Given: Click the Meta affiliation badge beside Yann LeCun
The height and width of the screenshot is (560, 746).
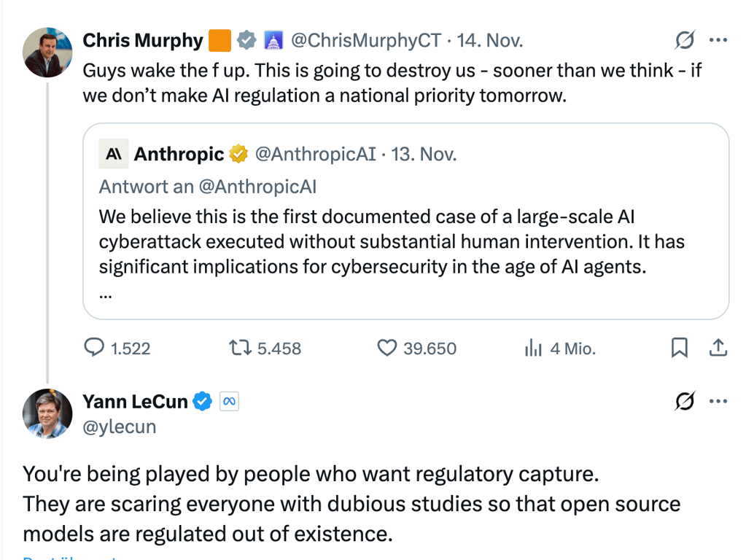Looking at the screenshot, I should click(x=229, y=401).
